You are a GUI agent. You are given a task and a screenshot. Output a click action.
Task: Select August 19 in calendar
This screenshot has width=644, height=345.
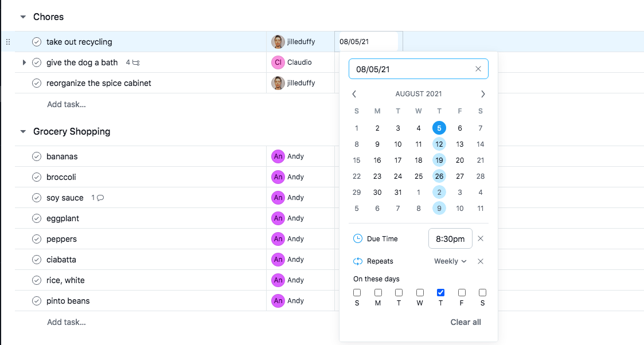pyautogui.click(x=439, y=160)
